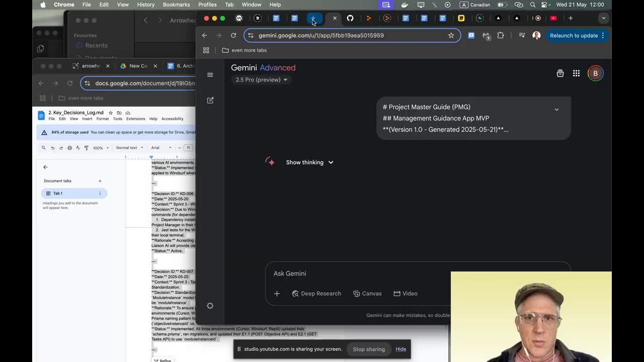
Task: Open the even more tabs bookmark folder in Gemini window
Action: [x=245, y=50]
